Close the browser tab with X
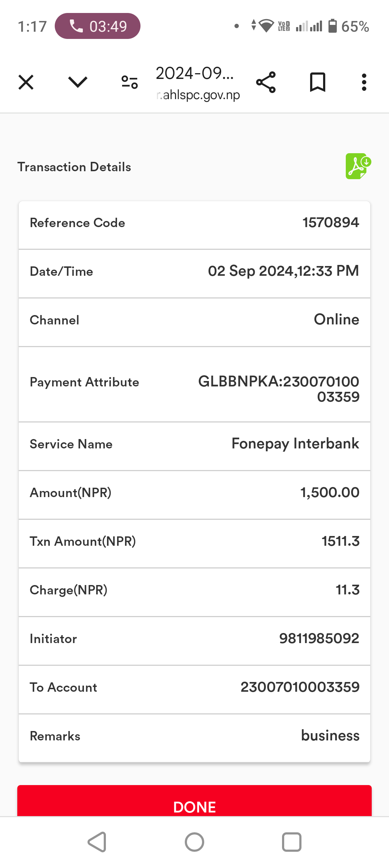This screenshot has height=868, width=389. [x=26, y=82]
